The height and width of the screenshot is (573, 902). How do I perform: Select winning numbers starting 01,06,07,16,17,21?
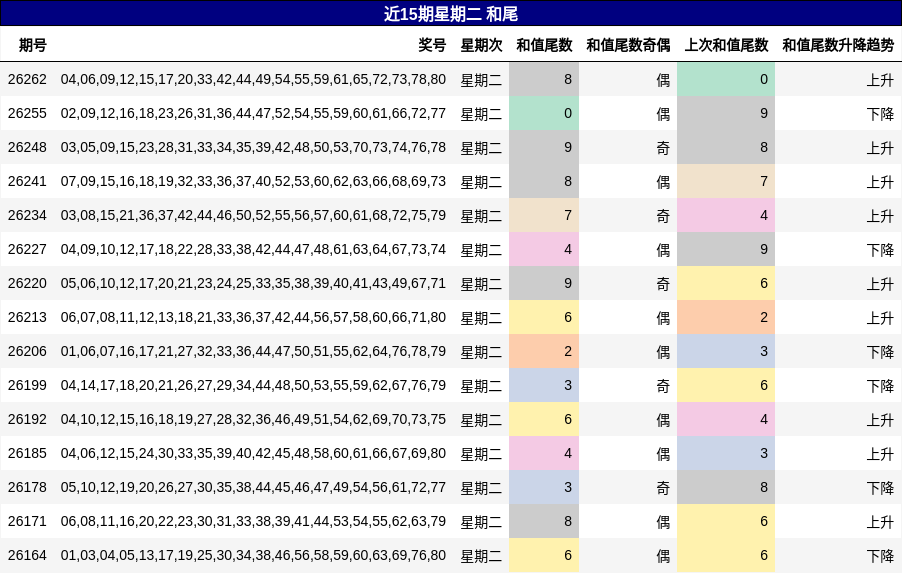point(253,351)
